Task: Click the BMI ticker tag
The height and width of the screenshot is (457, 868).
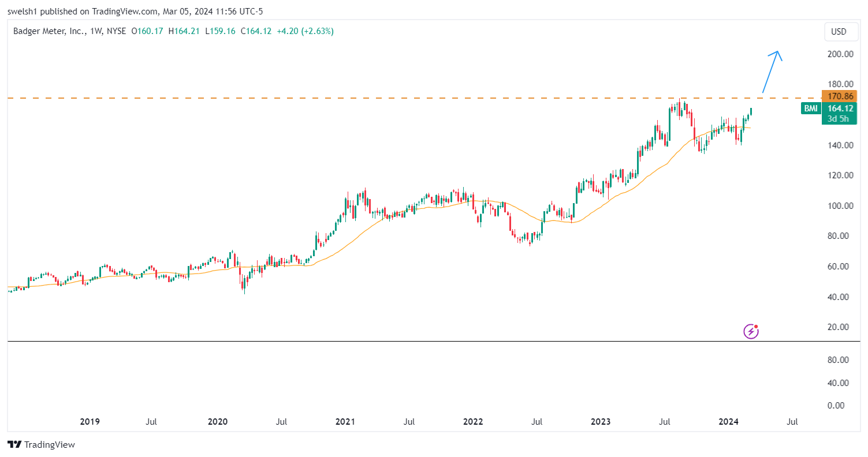Action: 810,108
